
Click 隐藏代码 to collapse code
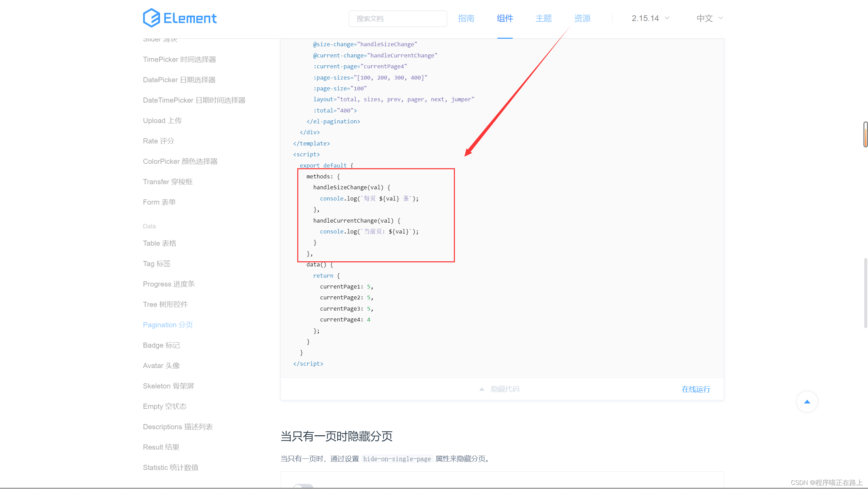pos(505,389)
